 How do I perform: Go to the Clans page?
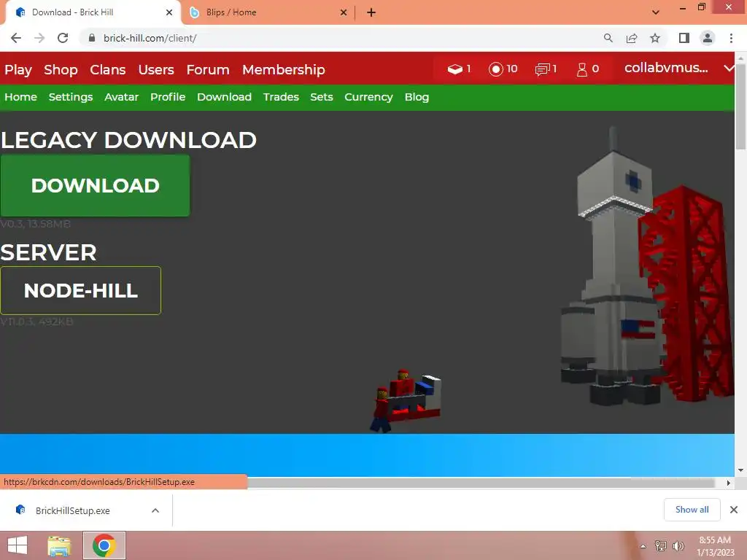click(x=108, y=69)
